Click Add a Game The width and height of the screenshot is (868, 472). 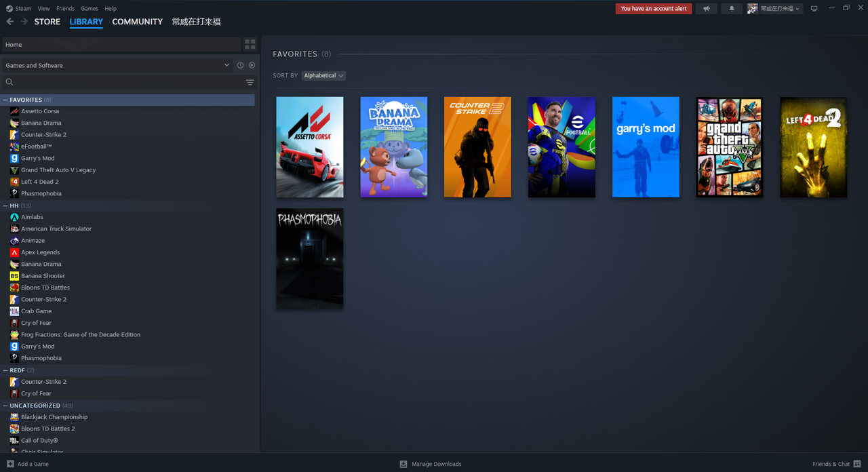coord(28,464)
